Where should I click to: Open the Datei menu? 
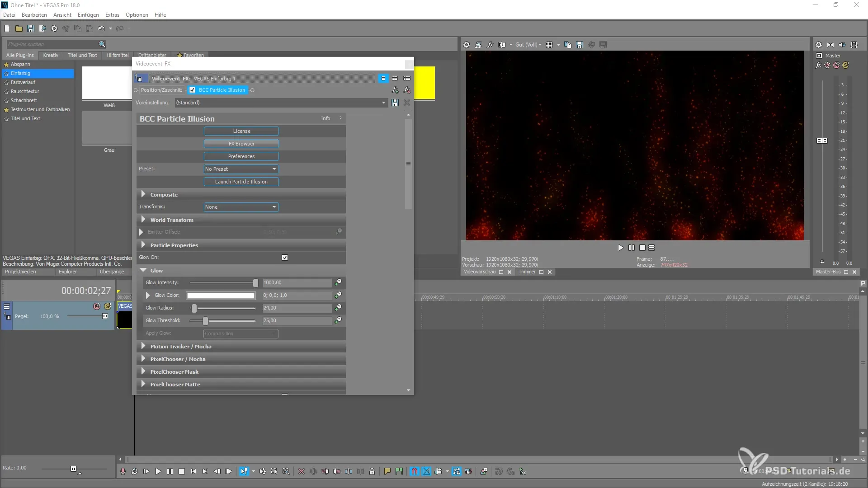(x=9, y=15)
